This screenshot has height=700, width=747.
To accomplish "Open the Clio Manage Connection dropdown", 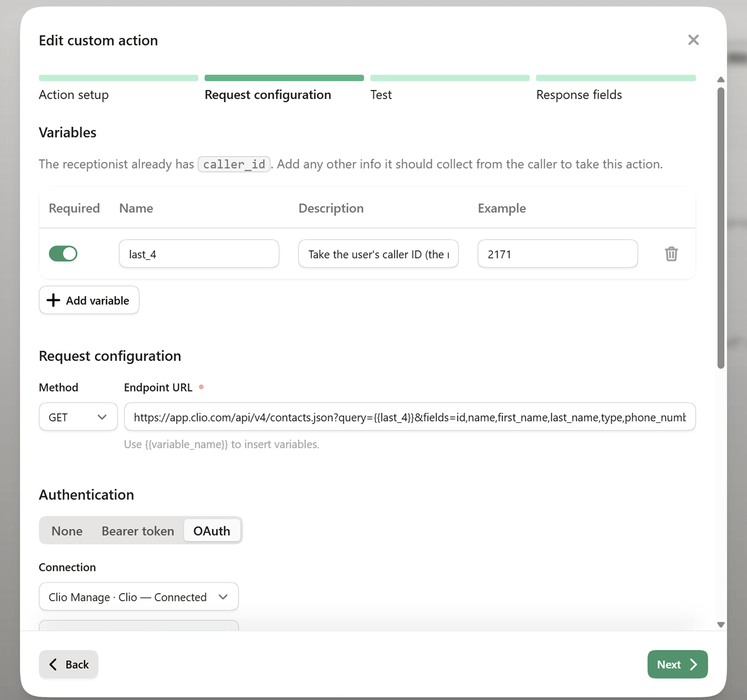I will tap(139, 597).
